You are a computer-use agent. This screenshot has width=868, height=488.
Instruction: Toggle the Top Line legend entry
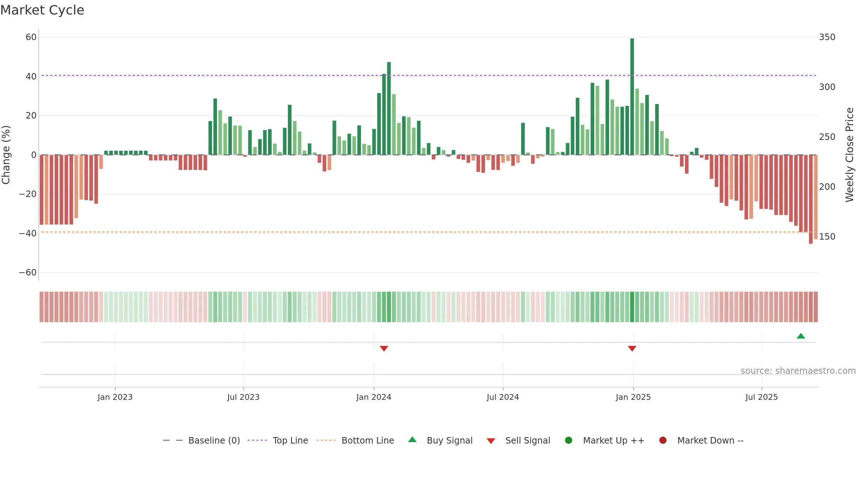click(278, 441)
